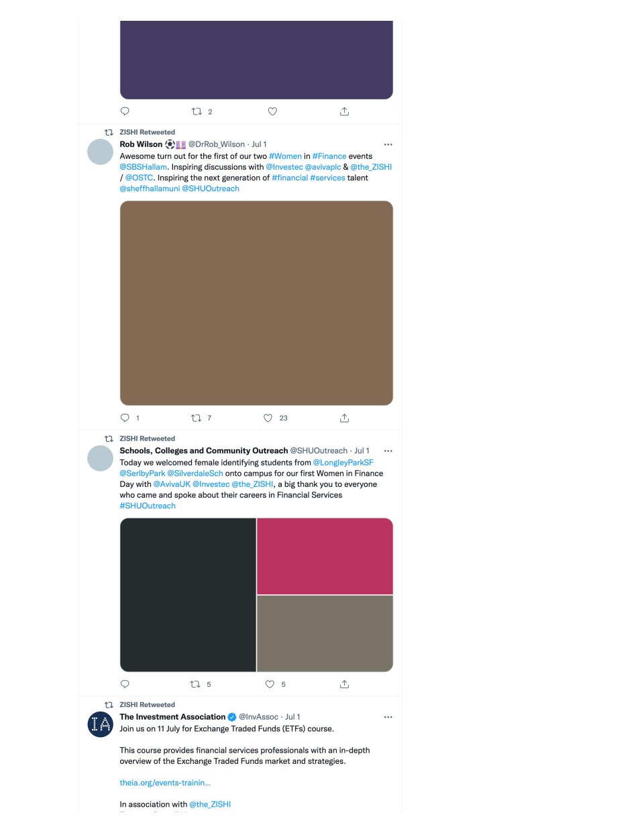Like the top tweet with purple image

point(272,111)
